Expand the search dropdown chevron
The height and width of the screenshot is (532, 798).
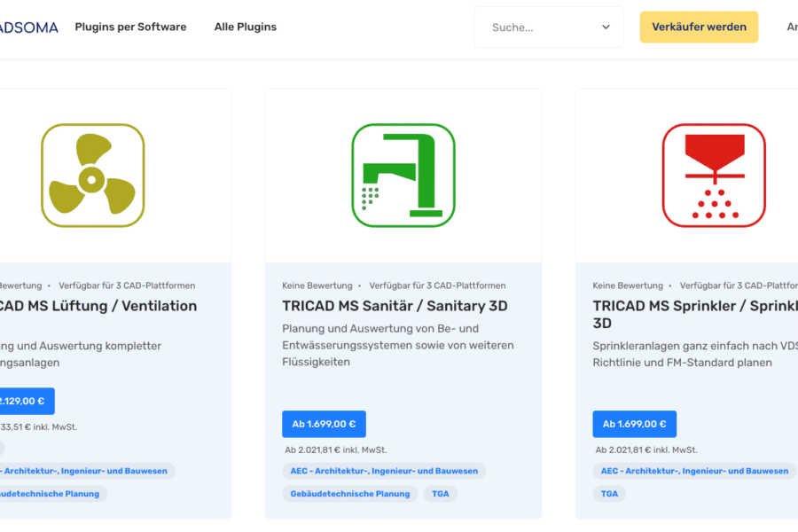tap(606, 27)
